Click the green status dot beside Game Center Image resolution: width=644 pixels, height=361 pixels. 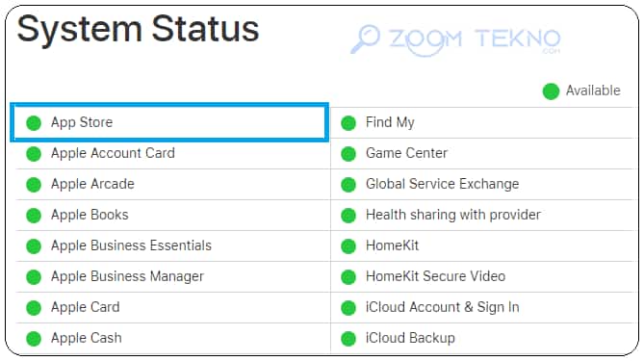348,154
